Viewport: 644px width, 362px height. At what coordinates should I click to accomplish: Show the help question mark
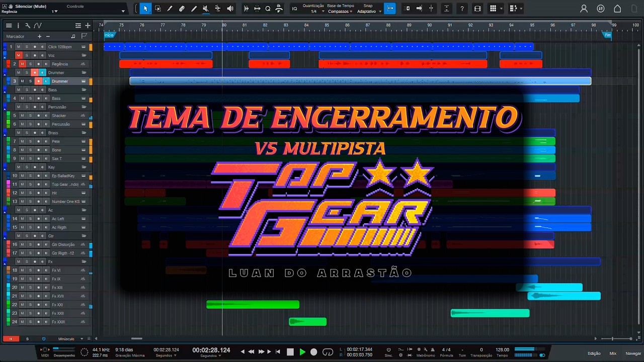point(462,9)
